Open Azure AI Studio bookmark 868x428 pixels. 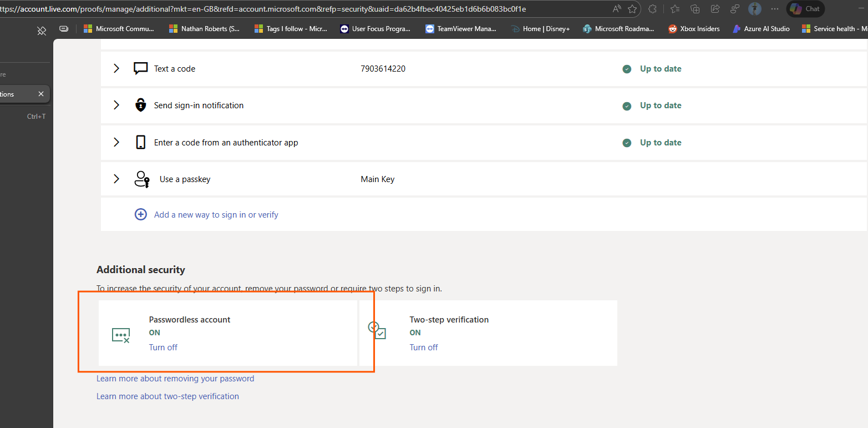[761, 29]
